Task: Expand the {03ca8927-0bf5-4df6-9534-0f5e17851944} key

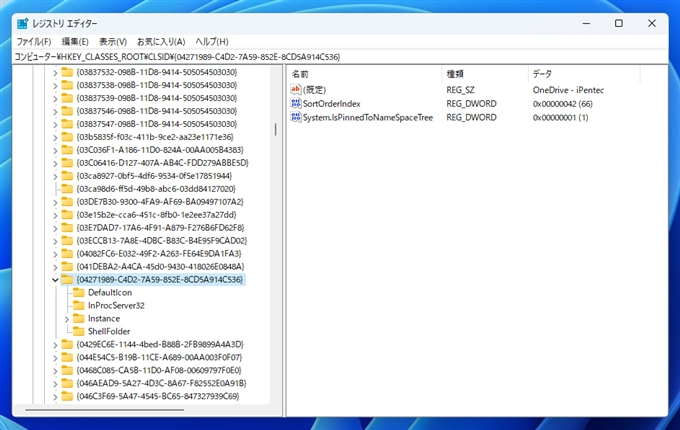Action: click(55, 176)
